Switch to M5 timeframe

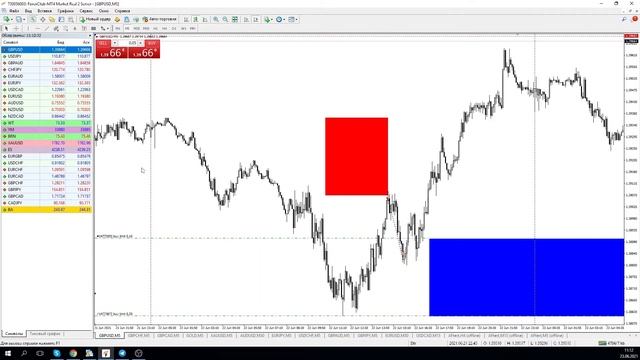(x=127, y=29)
